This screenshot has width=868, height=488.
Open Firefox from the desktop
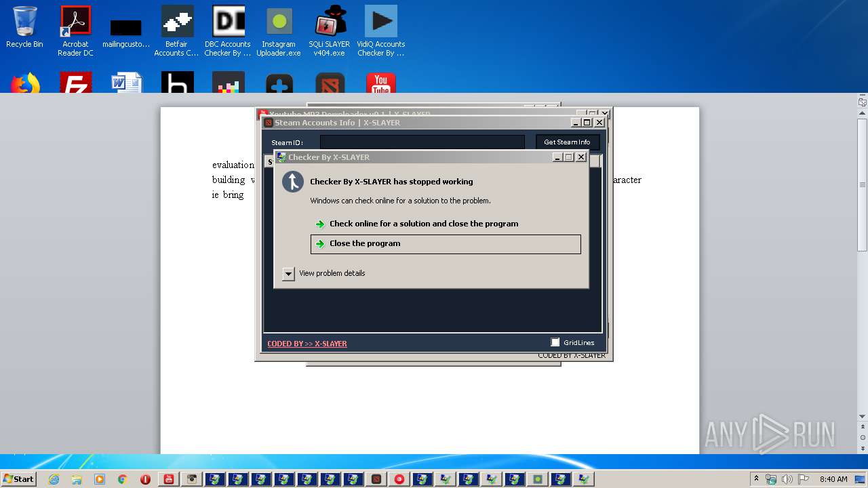click(x=24, y=83)
